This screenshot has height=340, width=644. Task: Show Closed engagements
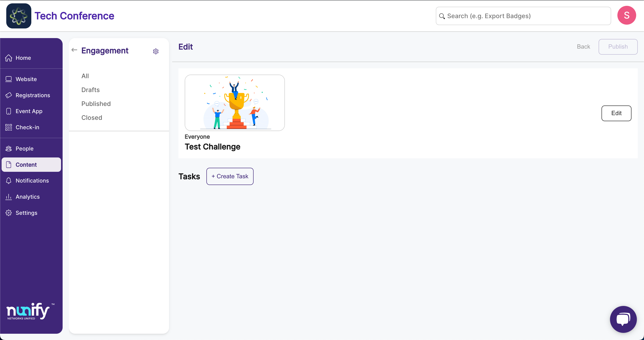(92, 118)
